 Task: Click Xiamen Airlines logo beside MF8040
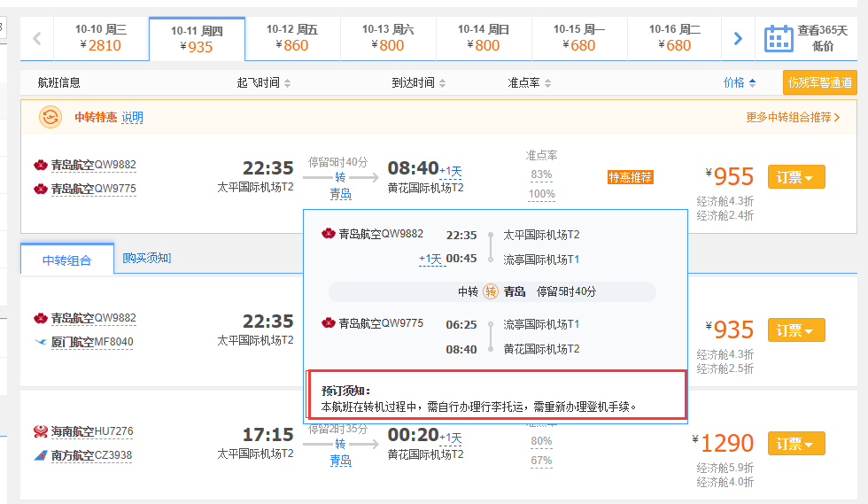click(41, 342)
